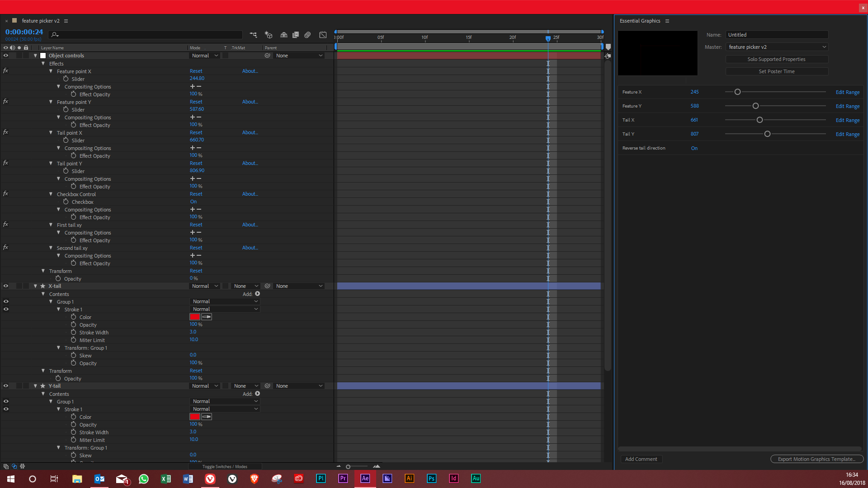Open the Graph Editor icon
Image resolution: width=868 pixels, height=488 pixels.
click(323, 35)
